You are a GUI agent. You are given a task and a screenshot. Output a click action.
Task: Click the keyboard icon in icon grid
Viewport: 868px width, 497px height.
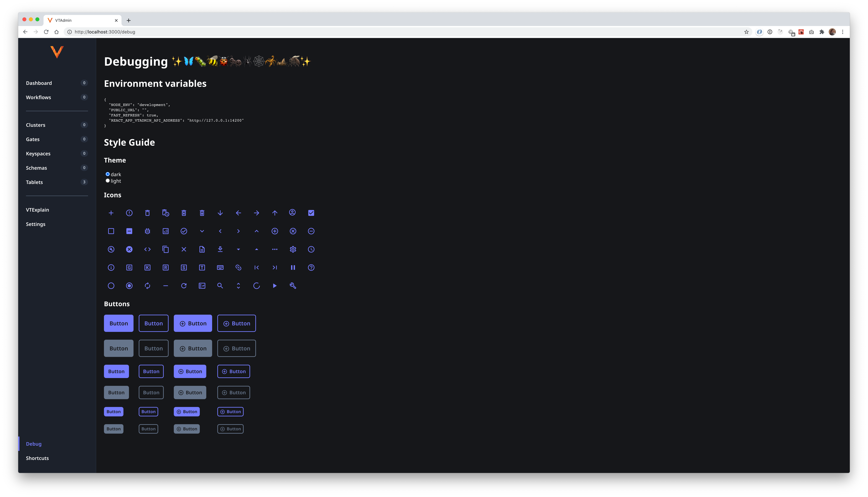pos(220,268)
